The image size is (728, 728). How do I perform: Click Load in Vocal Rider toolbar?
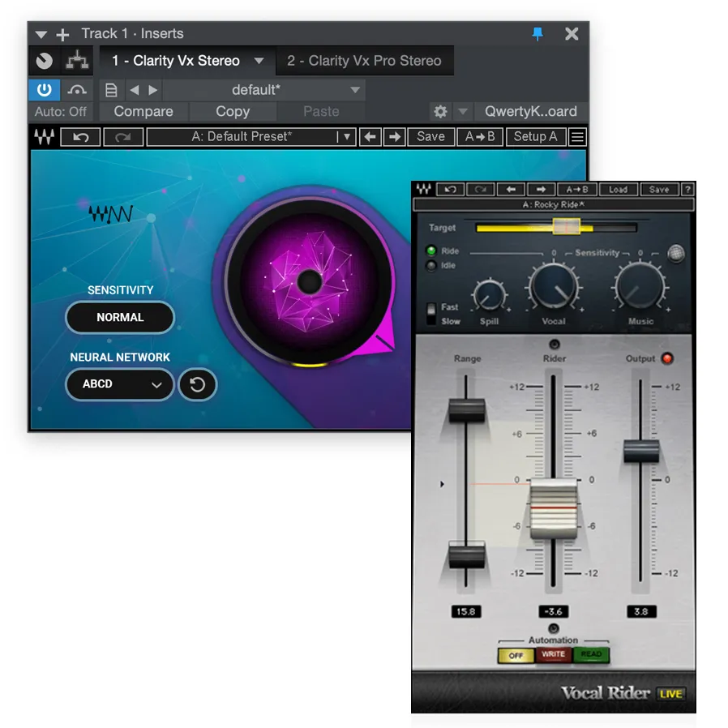tap(618, 190)
